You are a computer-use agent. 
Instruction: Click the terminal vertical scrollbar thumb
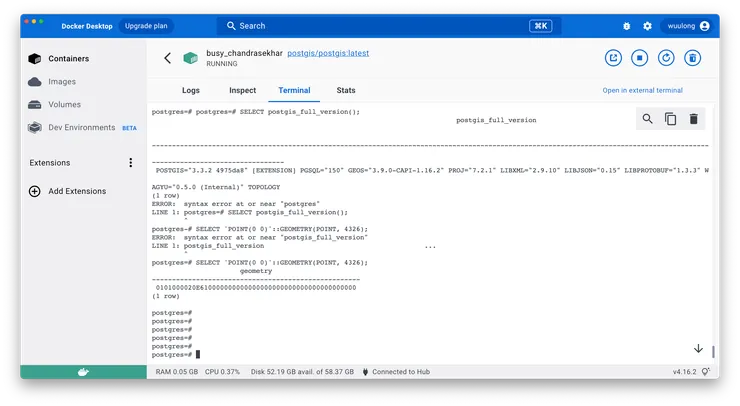pyautogui.click(x=713, y=352)
